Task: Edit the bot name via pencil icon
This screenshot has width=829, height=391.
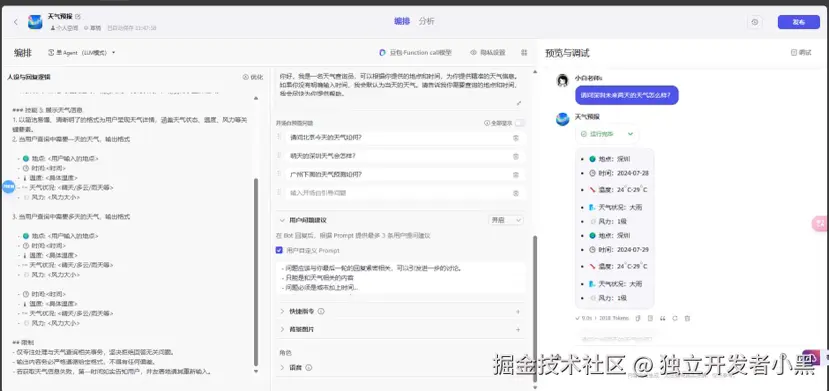Action: (78, 17)
